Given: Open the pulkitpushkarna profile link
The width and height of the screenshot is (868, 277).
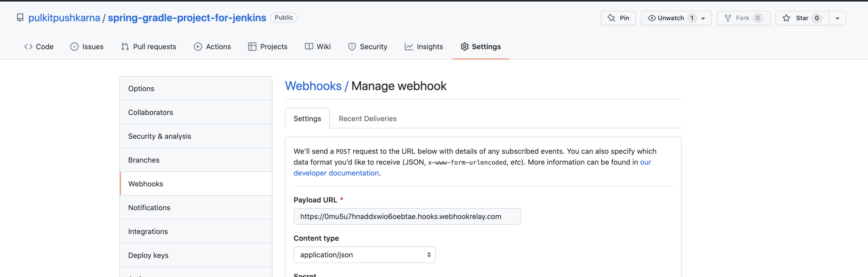Looking at the screenshot, I should [64, 18].
